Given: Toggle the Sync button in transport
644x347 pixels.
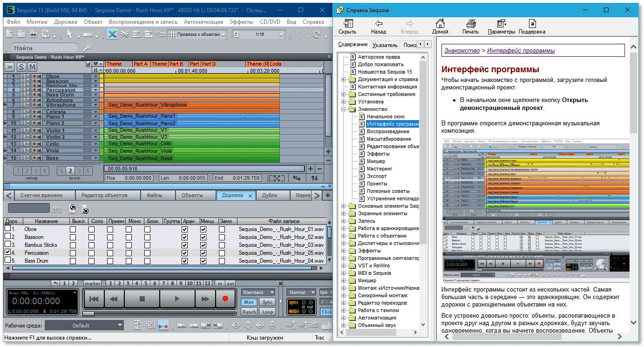Looking at the screenshot, I should (x=266, y=302).
